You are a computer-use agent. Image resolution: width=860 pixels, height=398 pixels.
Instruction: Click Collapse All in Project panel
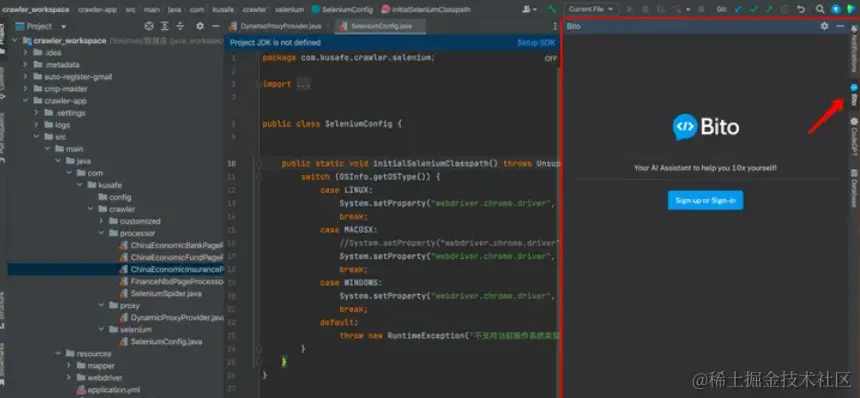click(180, 26)
